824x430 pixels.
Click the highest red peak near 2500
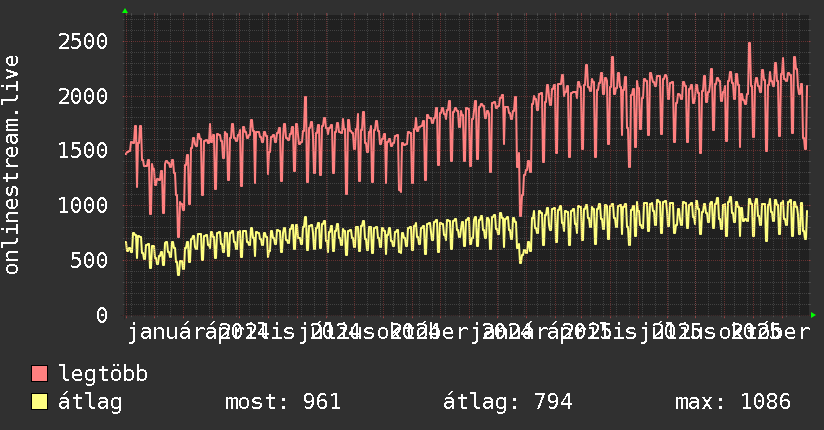[749, 44]
